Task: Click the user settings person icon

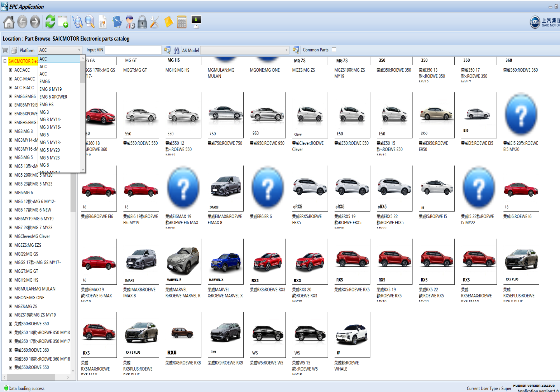Action: 130,22
